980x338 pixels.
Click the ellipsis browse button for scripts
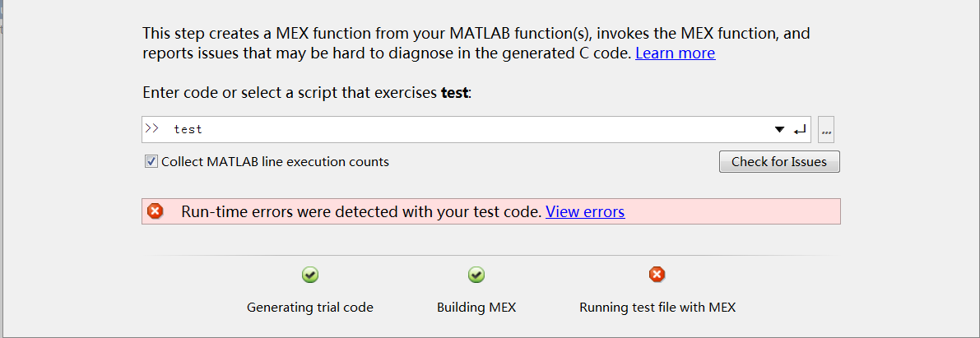[x=826, y=130]
